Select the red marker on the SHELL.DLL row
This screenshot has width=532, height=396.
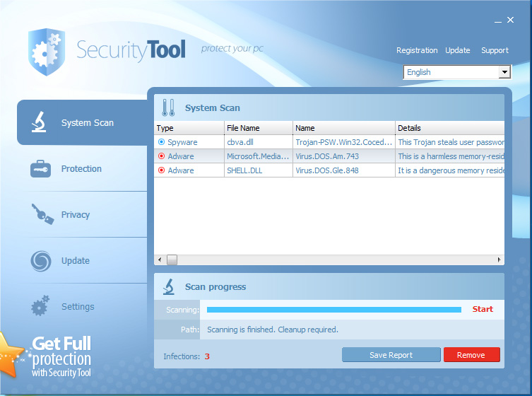tap(162, 170)
